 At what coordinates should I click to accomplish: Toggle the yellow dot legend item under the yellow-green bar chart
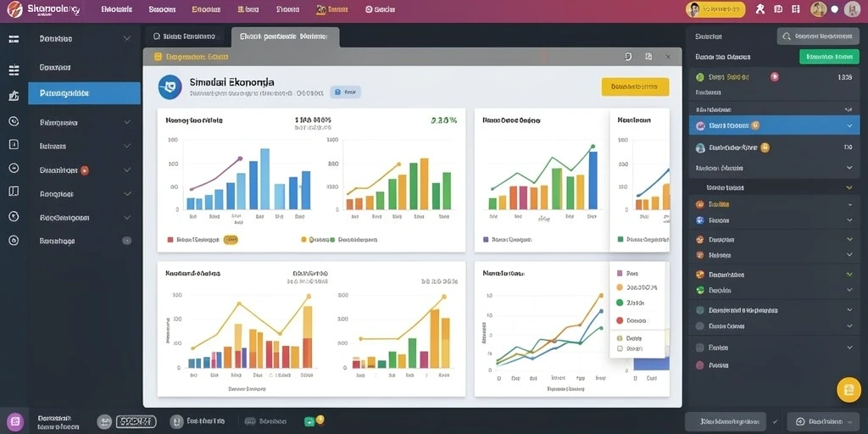click(x=303, y=240)
